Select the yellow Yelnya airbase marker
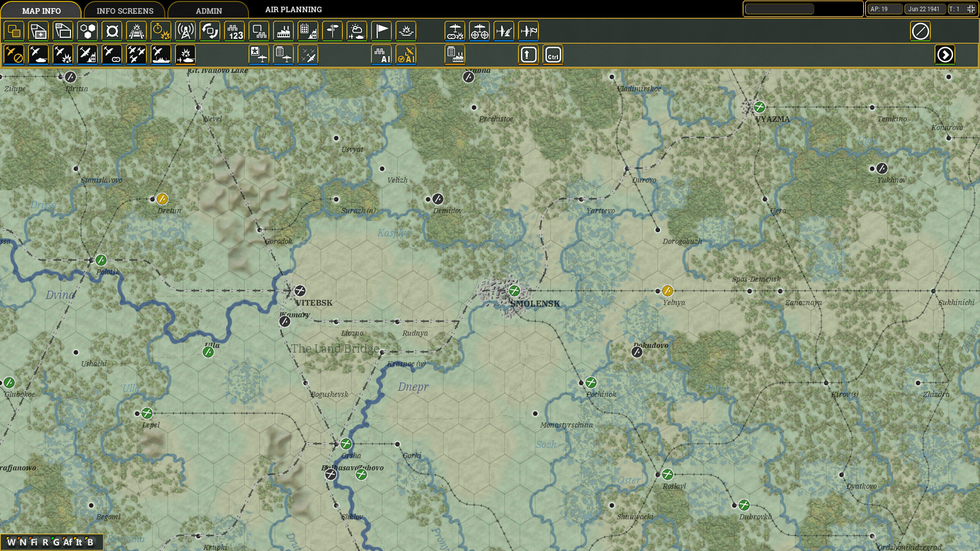Image resolution: width=980 pixels, height=551 pixels. pyautogui.click(x=668, y=291)
